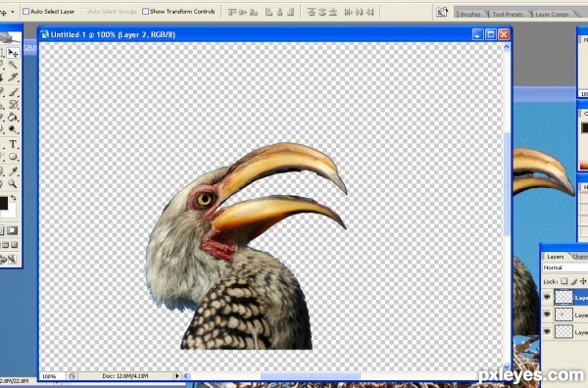Click the Color panel's dark foreground swatch
588x388 pixels.
click(x=585, y=127)
